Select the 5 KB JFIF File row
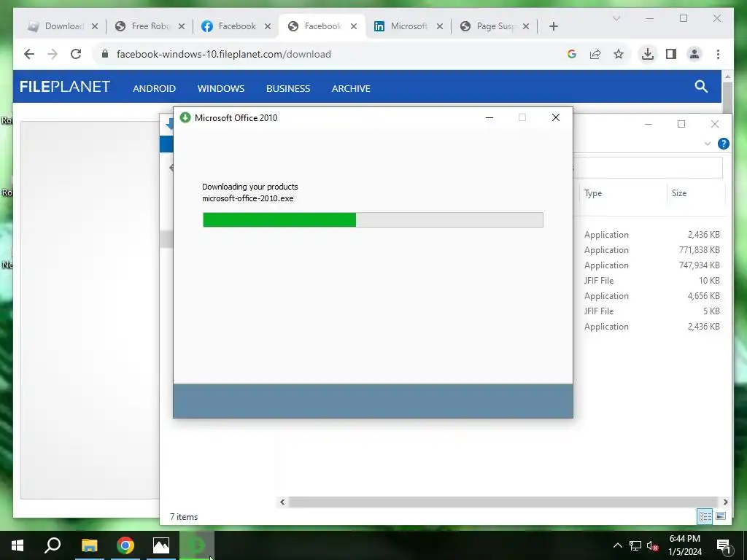Viewport: 747px width, 560px height. point(651,311)
